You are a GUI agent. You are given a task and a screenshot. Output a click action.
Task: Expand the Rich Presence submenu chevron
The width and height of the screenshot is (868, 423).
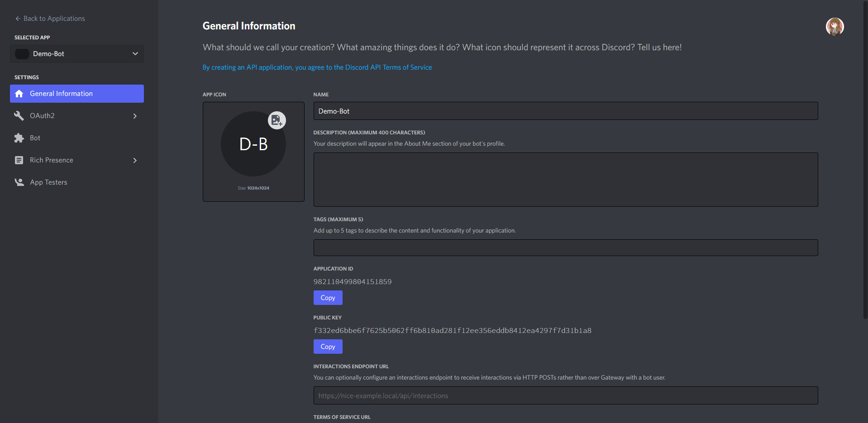pyautogui.click(x=135, y=160)
